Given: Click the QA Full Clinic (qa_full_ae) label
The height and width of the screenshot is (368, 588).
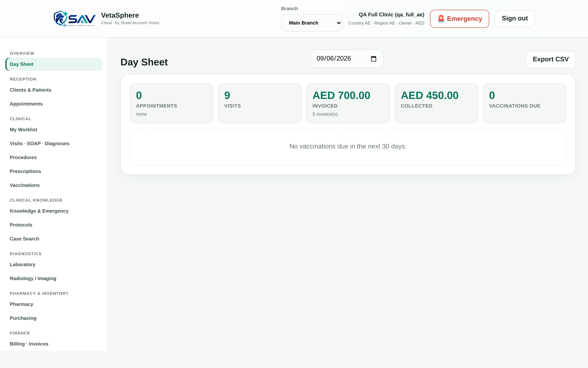Looking at the screenshot, I should click(x=391, y=15).
